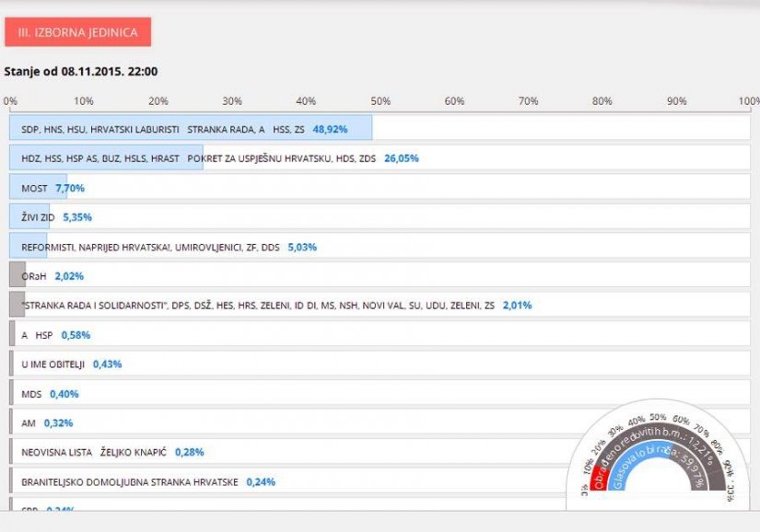Viewport: 760px width, 532px height.
Task: Click the 0% tick on the top axis
Action: coord(10,101)
